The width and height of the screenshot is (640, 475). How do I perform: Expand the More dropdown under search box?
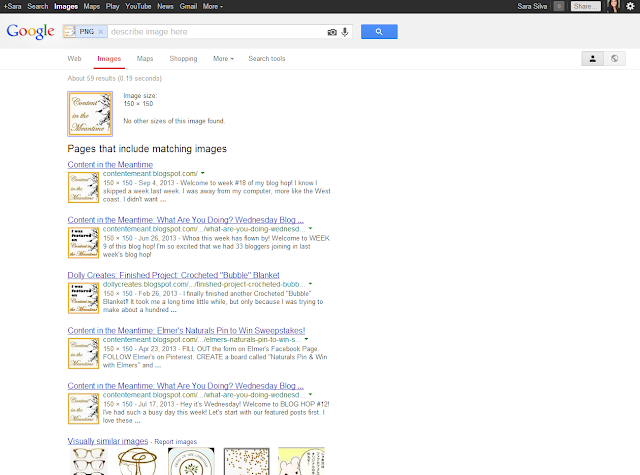click(x=223, y=58)
